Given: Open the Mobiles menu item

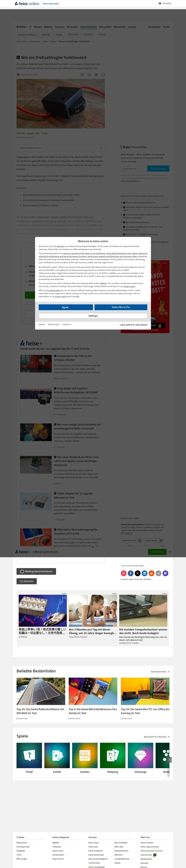Looking at the screenshot, I should 48,27.
